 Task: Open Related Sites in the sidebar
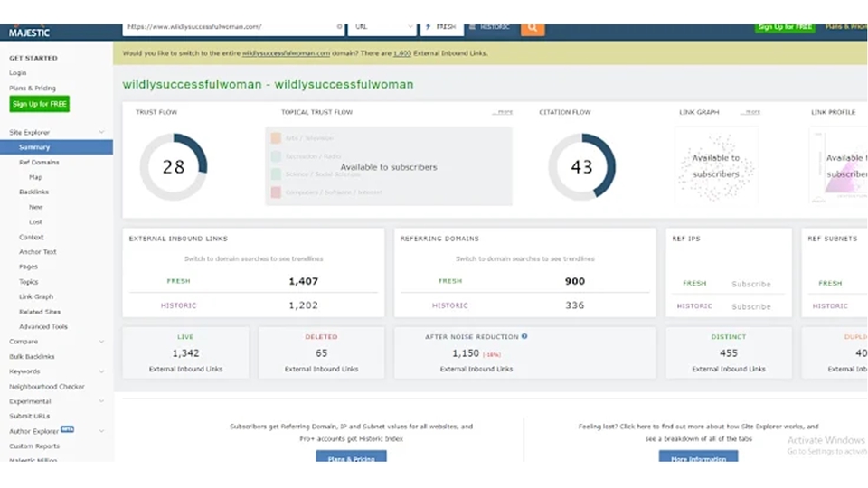pyautogui.click(x=40, y=312)
